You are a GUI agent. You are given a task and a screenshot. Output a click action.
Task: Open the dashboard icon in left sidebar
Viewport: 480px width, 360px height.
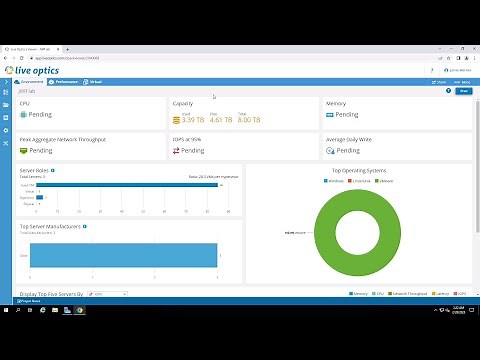pos(6,92)
